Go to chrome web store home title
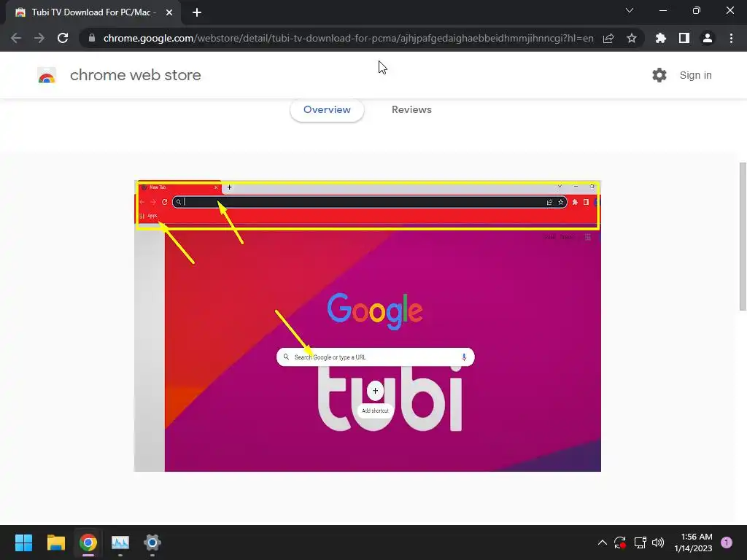 tap(135, 75)
